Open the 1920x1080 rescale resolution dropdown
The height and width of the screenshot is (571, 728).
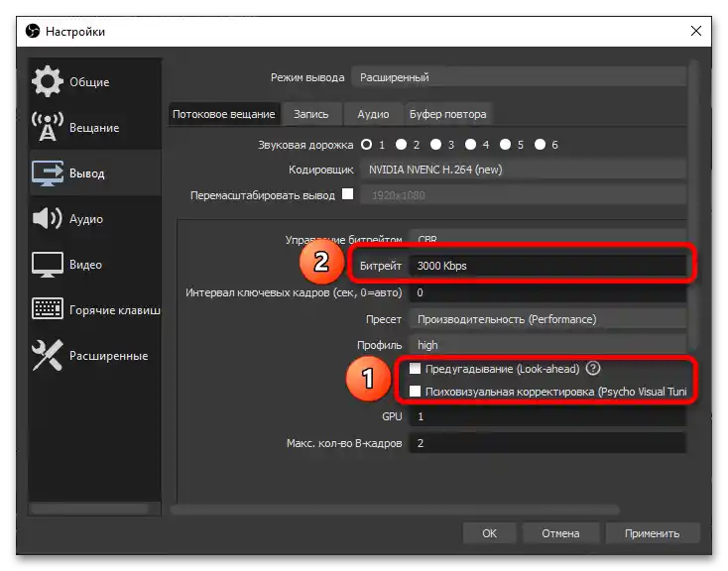click(524, 195)
